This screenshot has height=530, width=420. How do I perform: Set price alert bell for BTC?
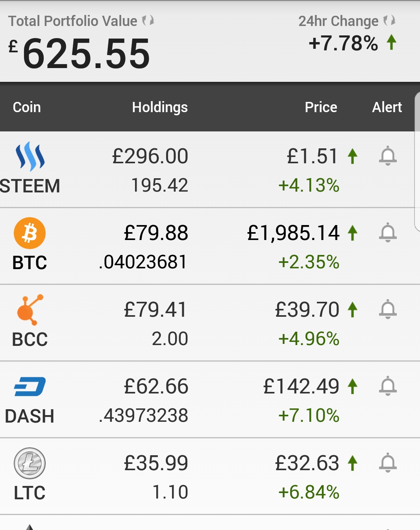388,233
